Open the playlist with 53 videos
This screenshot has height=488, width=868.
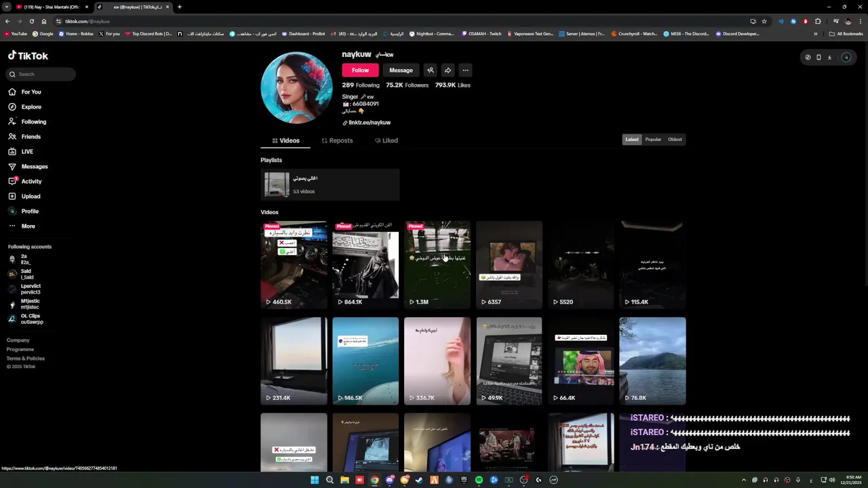click(x=330, y=185)
